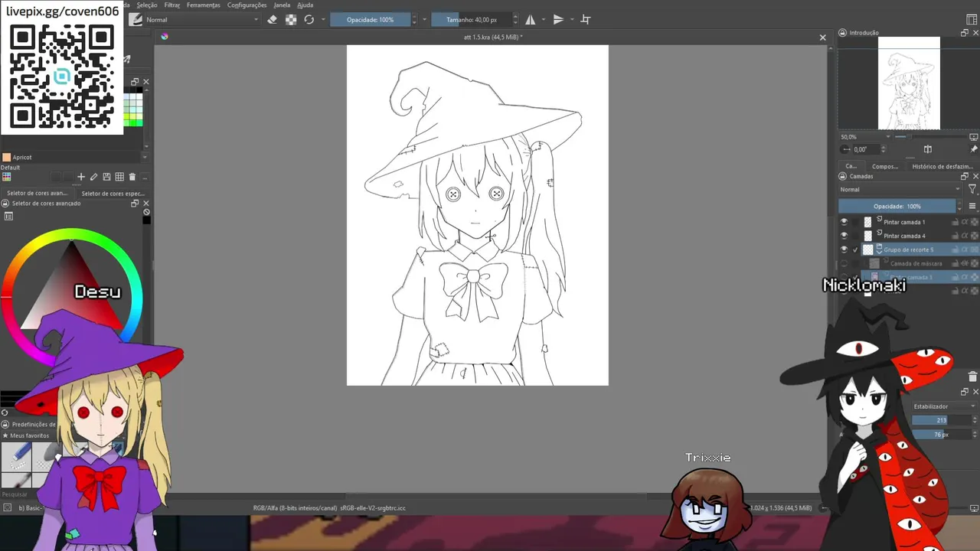This screenshot has width=980, height=551.
Task: Expand vertical mirror options dropdown
Action: 571,20
